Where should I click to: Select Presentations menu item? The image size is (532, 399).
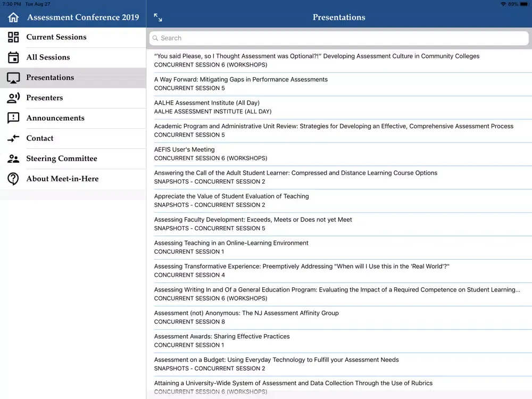73,78
